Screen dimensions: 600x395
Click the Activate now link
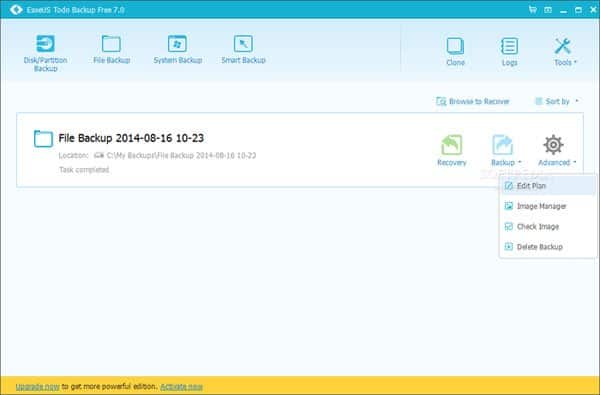[181, 387]
